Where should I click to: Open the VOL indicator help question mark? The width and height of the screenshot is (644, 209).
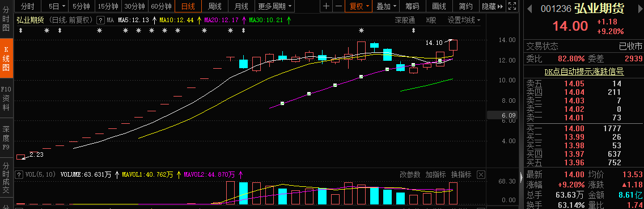pyautogui.click(x=19, y=174)
